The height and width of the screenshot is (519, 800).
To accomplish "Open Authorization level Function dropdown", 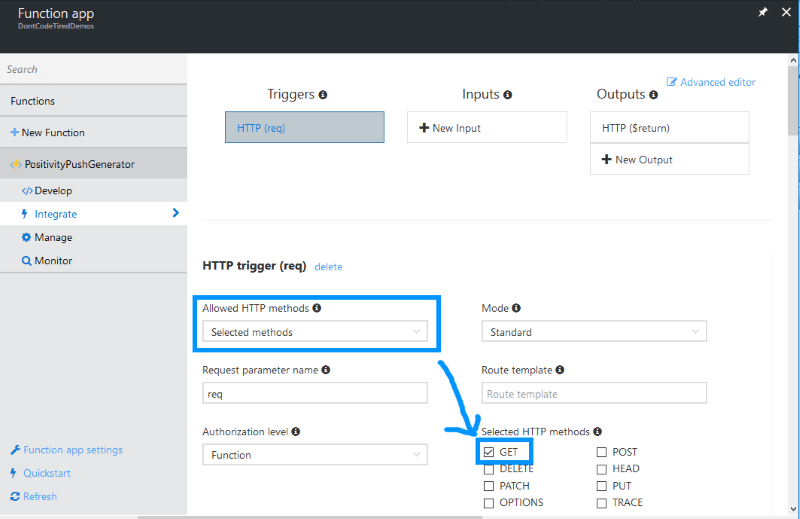I will (x=315, y=455).
